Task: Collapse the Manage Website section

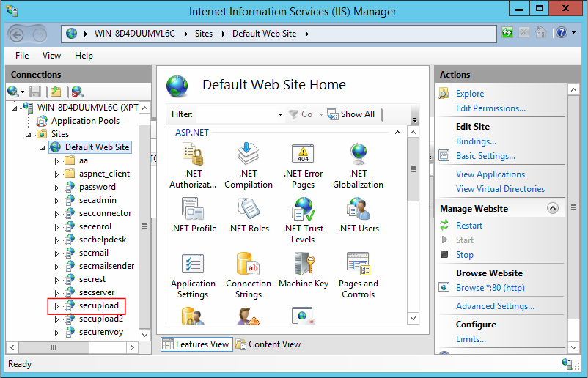Action: click(553, 209)
